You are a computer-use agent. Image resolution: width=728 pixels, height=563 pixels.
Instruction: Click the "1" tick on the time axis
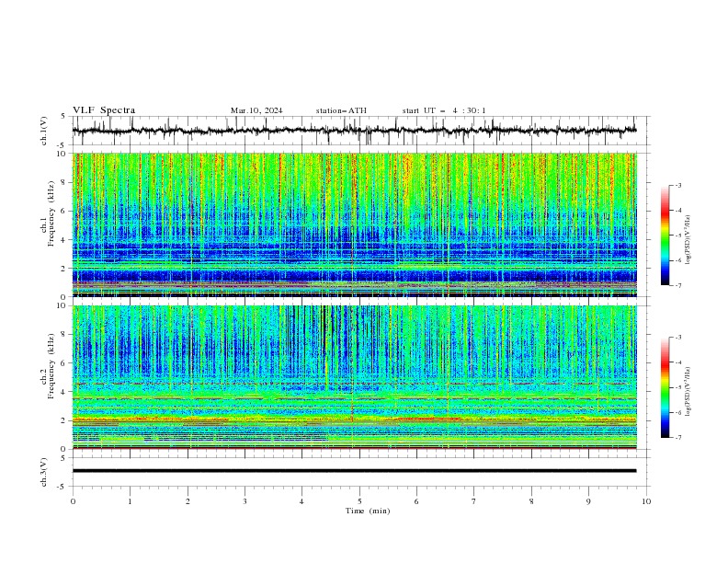[130, 501]
